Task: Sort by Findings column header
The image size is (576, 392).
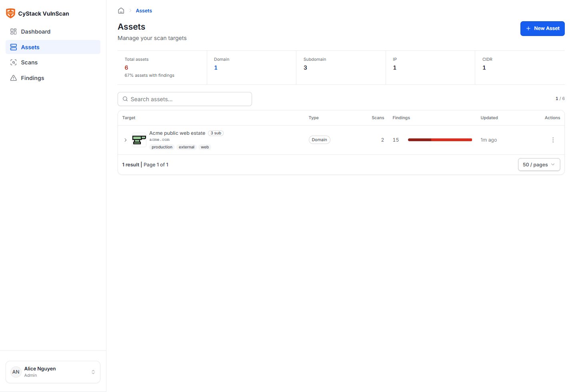Action: coord(401,118)
